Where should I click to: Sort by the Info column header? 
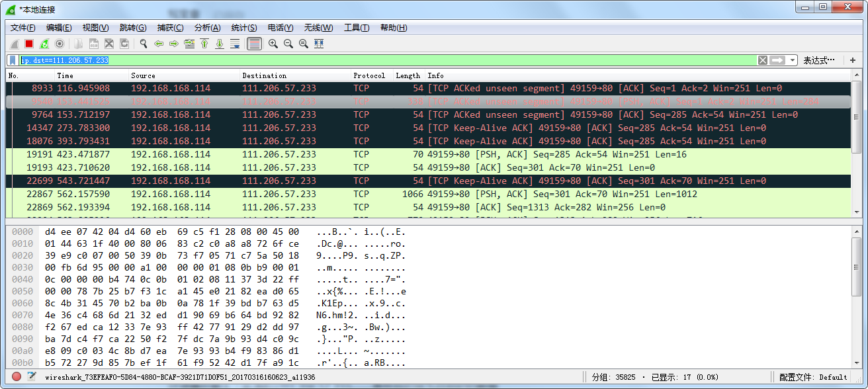point(638,75)
